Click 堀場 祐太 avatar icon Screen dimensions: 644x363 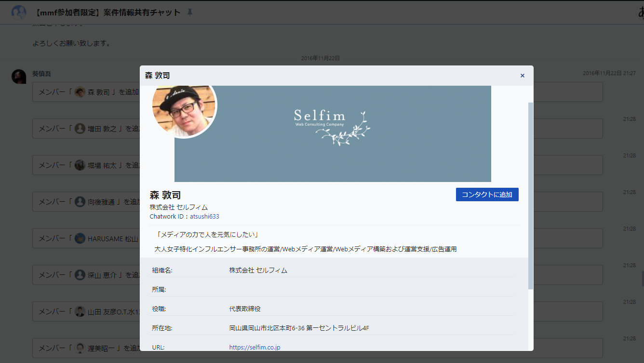click(x=80, y=165)
